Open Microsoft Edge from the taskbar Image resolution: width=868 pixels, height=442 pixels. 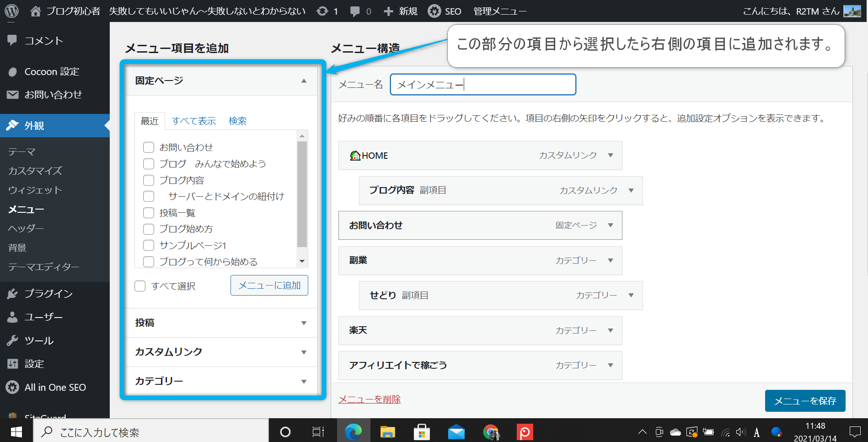[x=353, y=431]
